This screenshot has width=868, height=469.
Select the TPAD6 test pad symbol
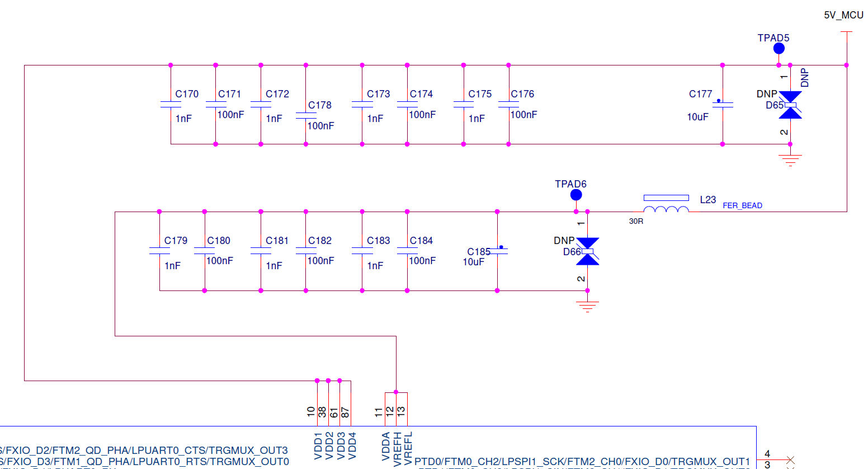(576, 195)
